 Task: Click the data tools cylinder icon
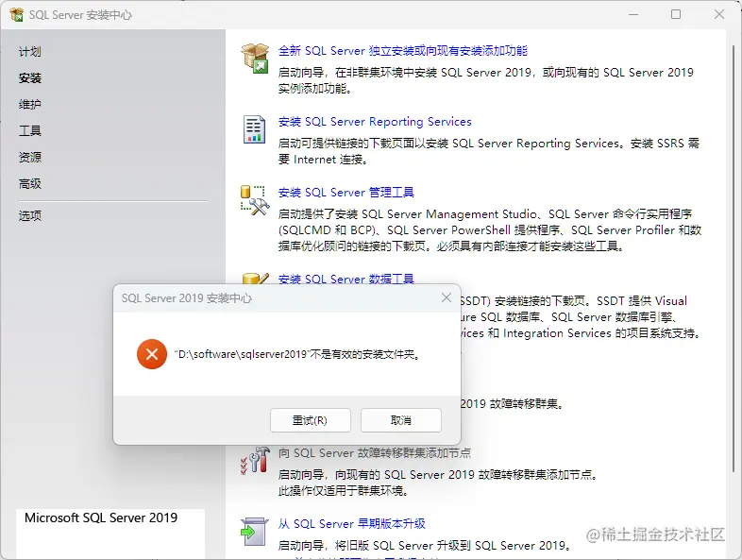pos(255,279)
